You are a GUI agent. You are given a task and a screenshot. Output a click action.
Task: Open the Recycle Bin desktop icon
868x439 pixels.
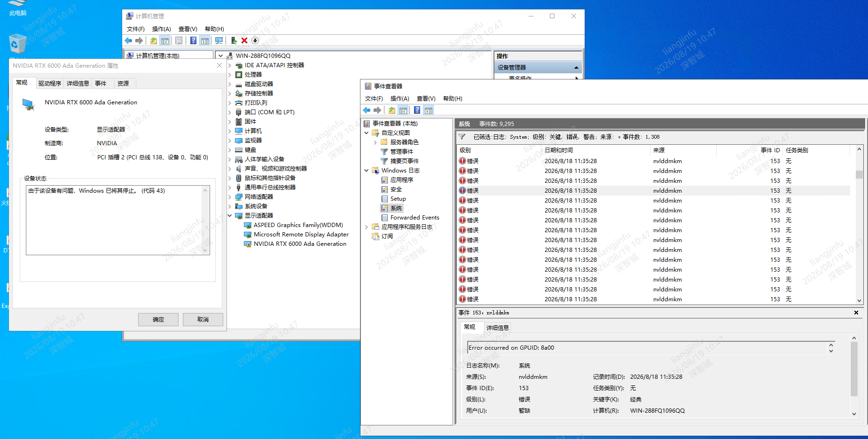coord(17,44)
